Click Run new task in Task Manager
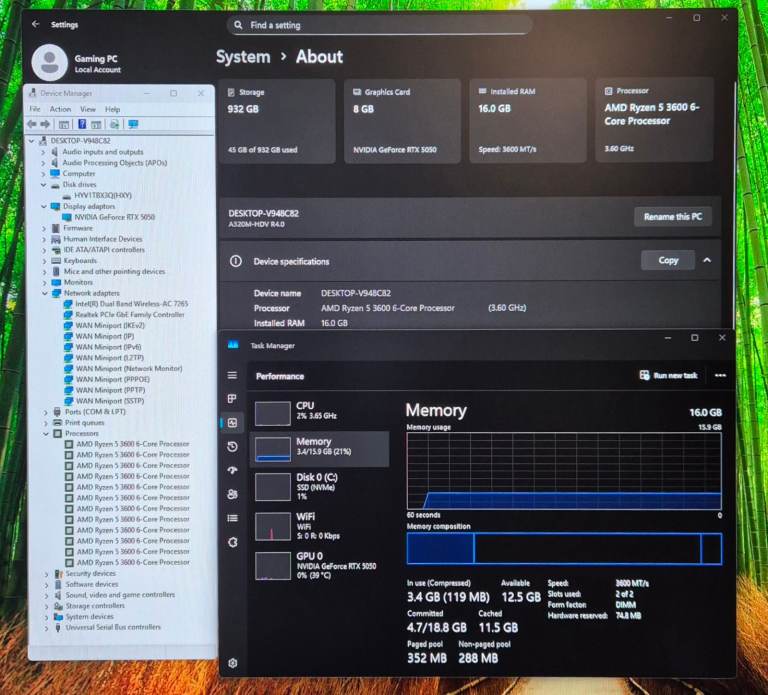 pos(669,375)
